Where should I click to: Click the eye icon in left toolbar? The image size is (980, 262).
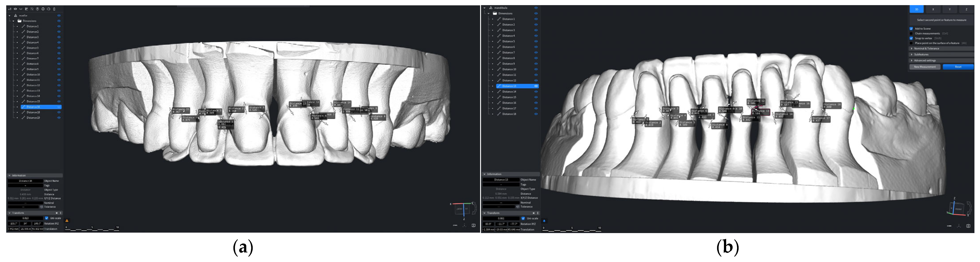coord(15,9)
